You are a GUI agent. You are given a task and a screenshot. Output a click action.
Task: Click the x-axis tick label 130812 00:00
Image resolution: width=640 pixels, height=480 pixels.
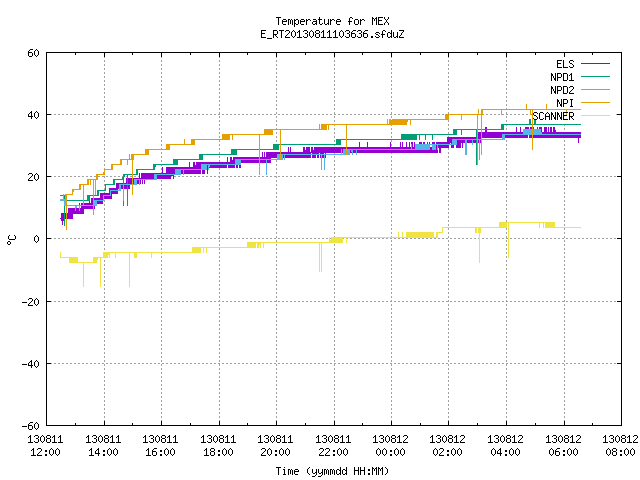coord(391,446)
